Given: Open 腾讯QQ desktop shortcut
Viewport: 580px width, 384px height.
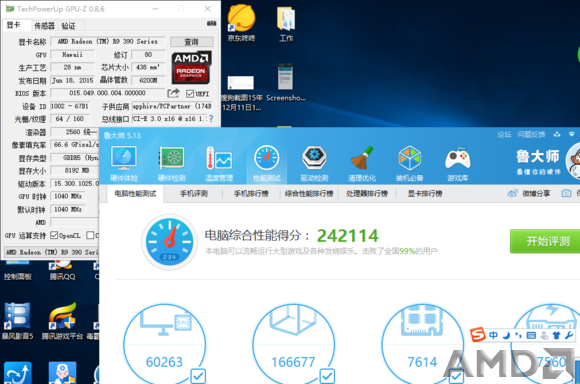Looking at the screenshot, I should click(62, 270).
